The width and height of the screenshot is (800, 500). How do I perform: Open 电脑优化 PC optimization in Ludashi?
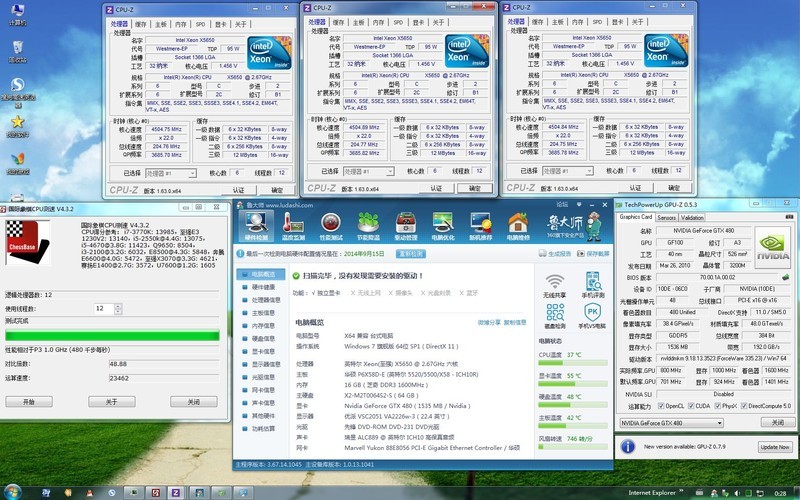[443, 226]
